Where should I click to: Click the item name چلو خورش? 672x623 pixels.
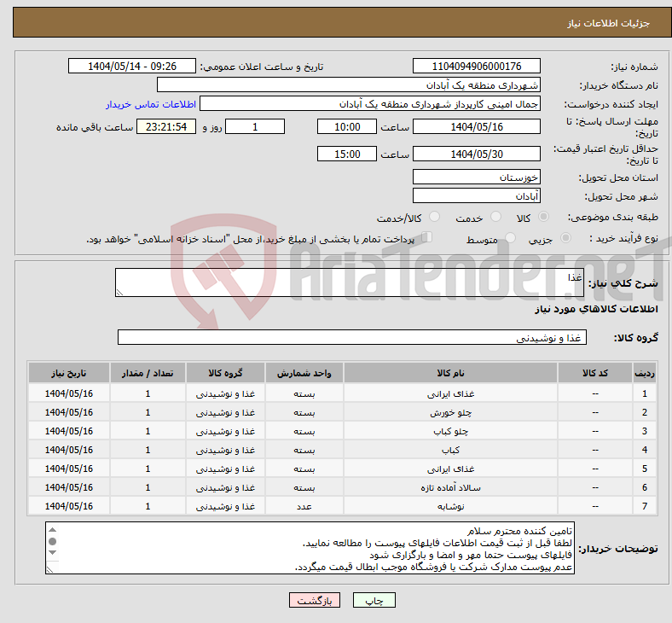[x=450, y=412]
